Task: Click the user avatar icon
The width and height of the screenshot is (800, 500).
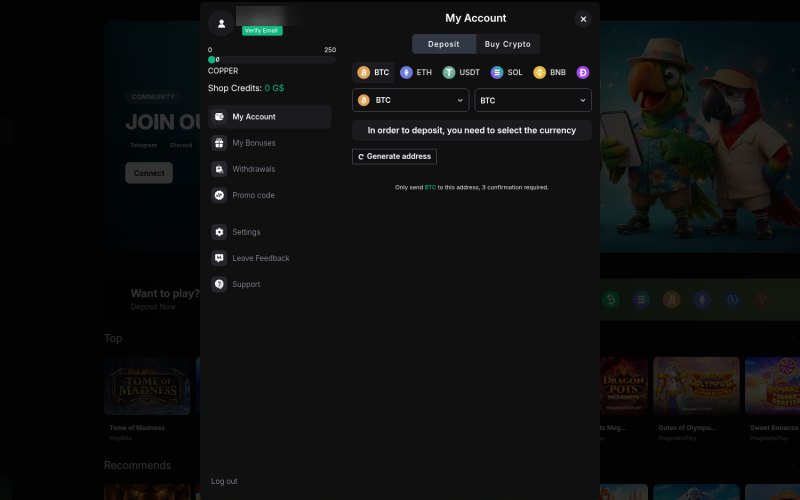Action: click(221, 23)
